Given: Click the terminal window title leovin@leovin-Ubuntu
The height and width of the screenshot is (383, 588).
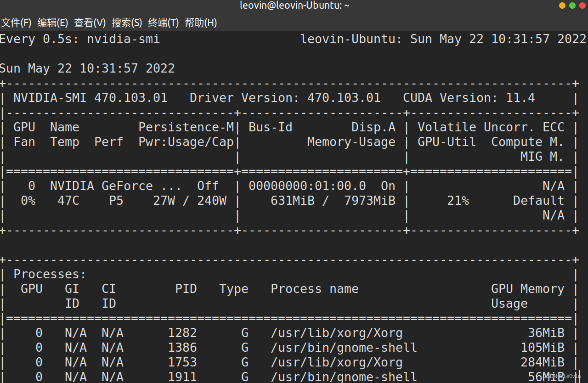Looking at the screenshot, I should pyautogui.click(x=294, y=6).
